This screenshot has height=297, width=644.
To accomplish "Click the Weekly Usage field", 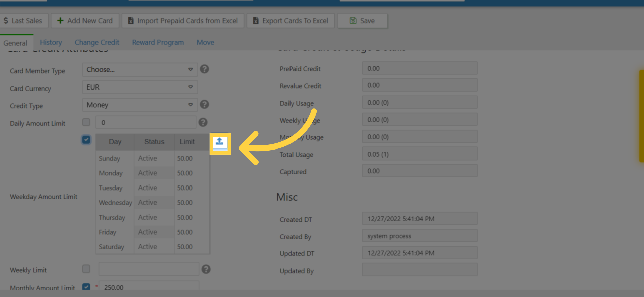I will coord(420,119).
